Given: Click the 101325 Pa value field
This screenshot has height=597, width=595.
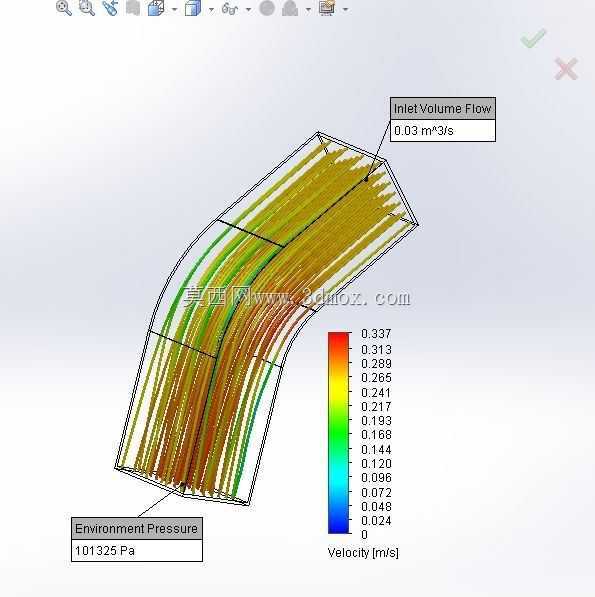Looking at the screenshot, I should click(137, 551).
